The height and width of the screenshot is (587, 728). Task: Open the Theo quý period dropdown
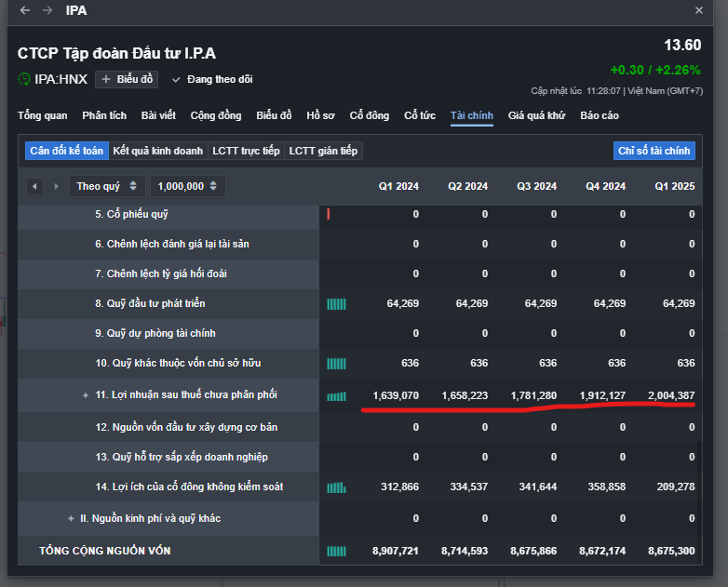pos(107,186)
